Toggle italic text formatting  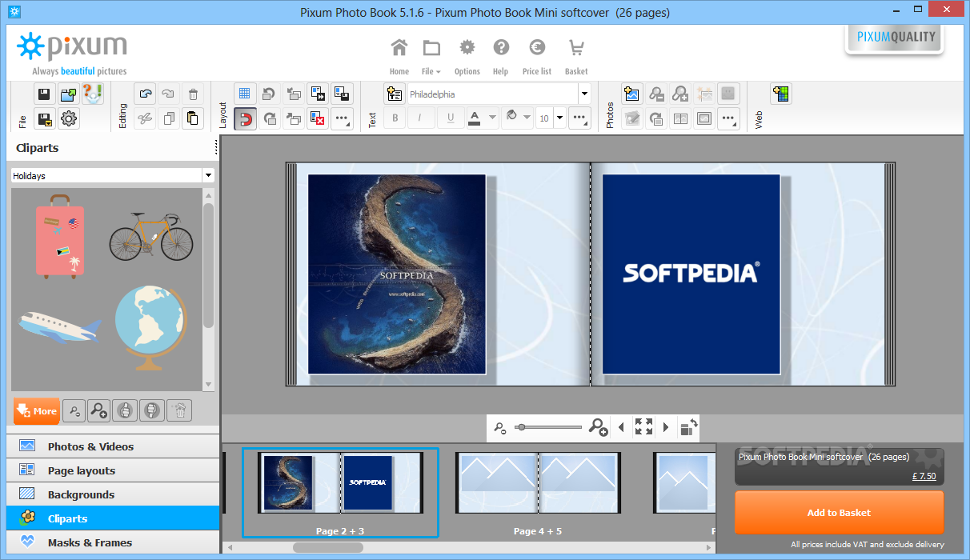coord(421,118)
